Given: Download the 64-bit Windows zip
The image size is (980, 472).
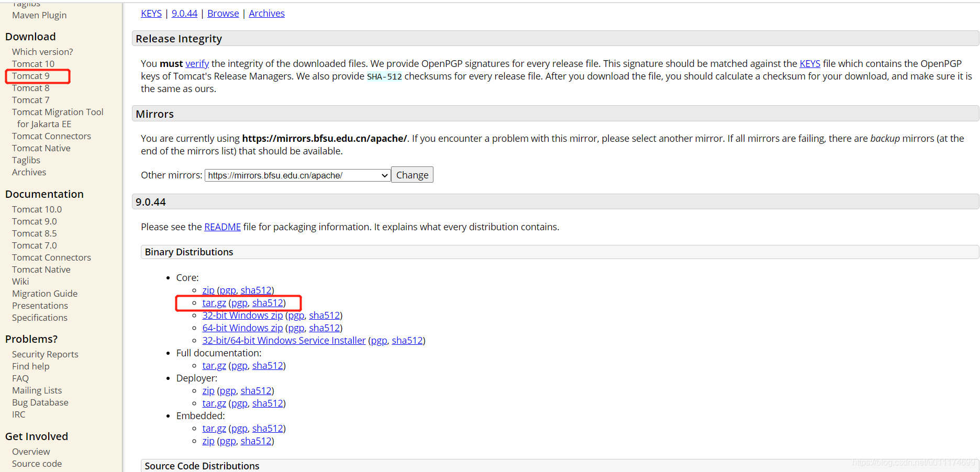Looking at the screenshot, I should (x=242, y=328).
